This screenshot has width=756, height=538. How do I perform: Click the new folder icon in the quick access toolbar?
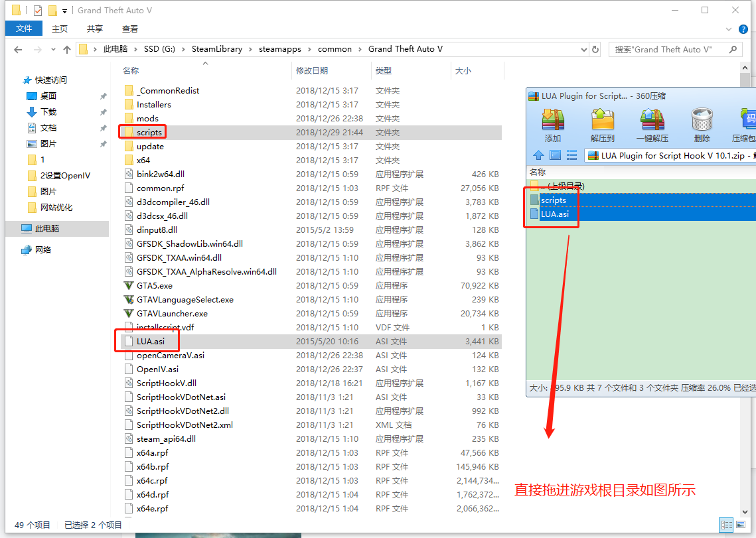[x=52, y=10]
